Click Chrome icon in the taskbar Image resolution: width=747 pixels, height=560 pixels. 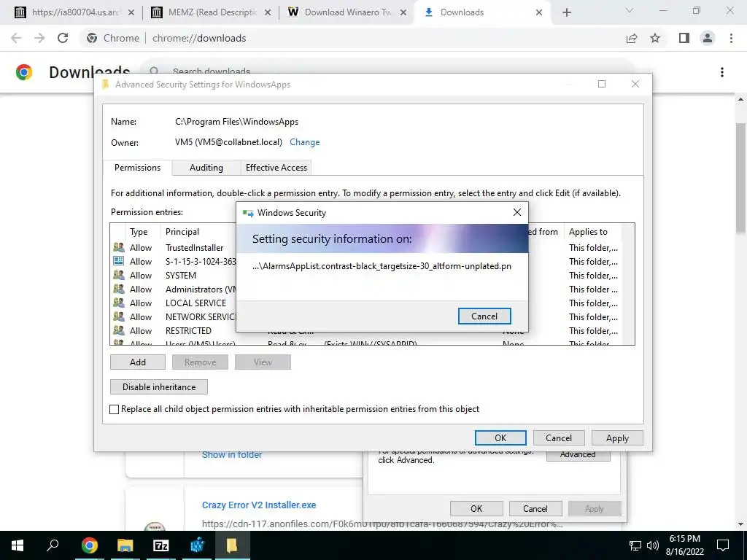click(89, 545)
